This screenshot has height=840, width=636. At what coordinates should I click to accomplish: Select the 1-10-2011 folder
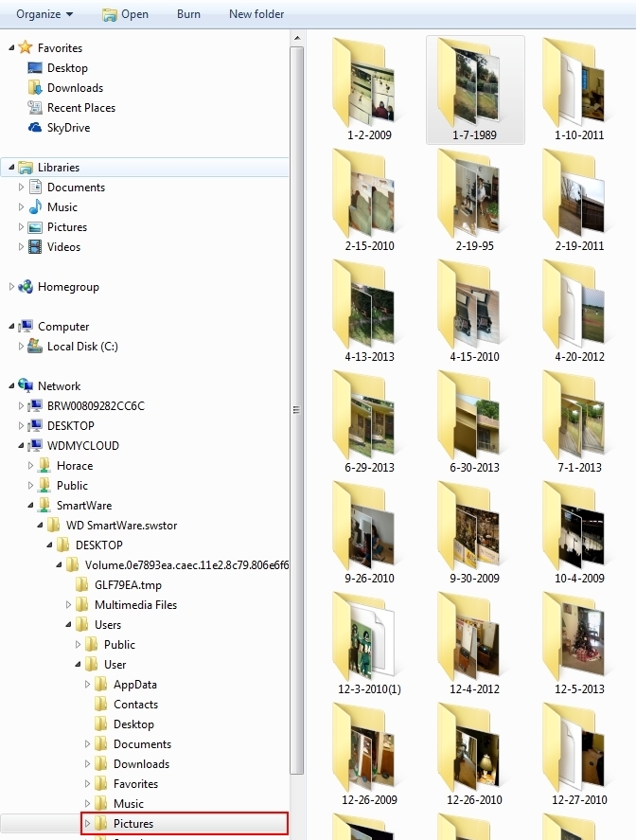[579, 89]
